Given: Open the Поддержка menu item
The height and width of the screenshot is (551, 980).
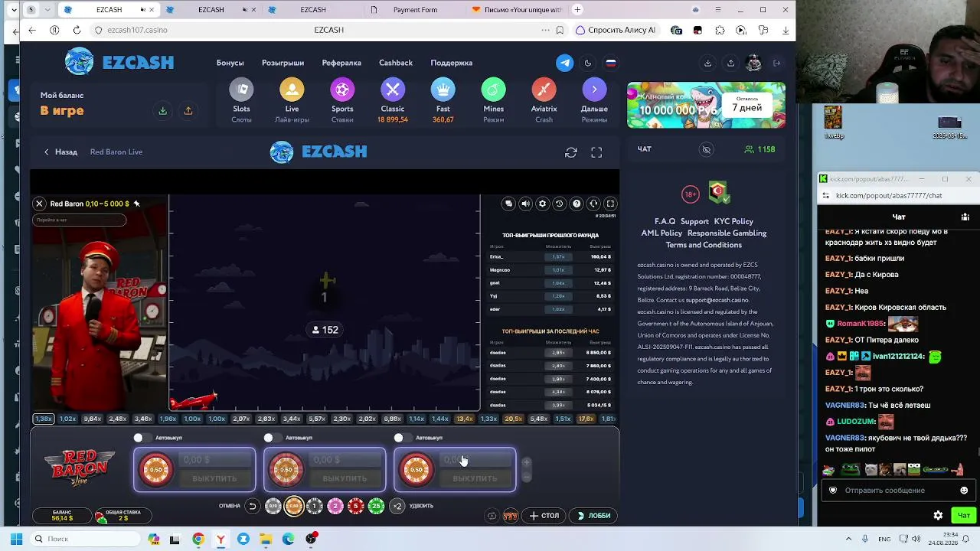Looking at the screenshot, I should pos(452,63).
